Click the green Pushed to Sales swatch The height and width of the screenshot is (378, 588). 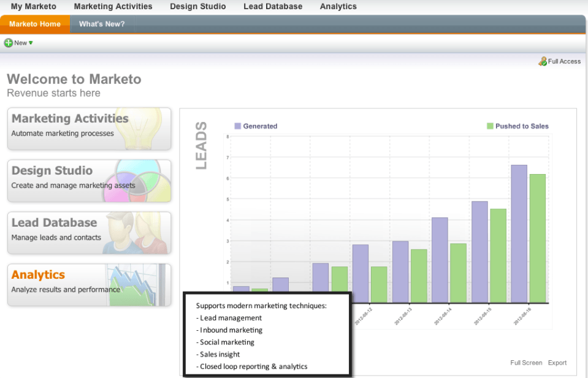490,126
